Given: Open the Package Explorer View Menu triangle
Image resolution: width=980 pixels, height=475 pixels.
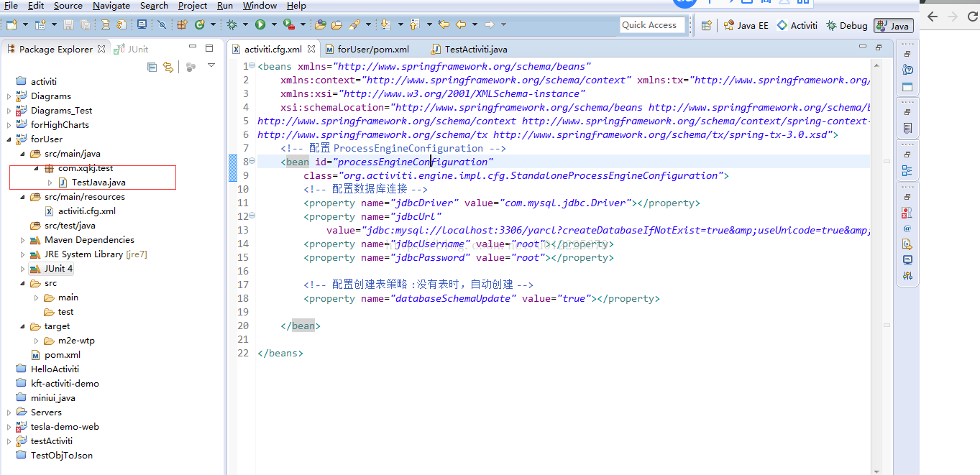Looking at the screenshot, I should (x=211, y=65).
